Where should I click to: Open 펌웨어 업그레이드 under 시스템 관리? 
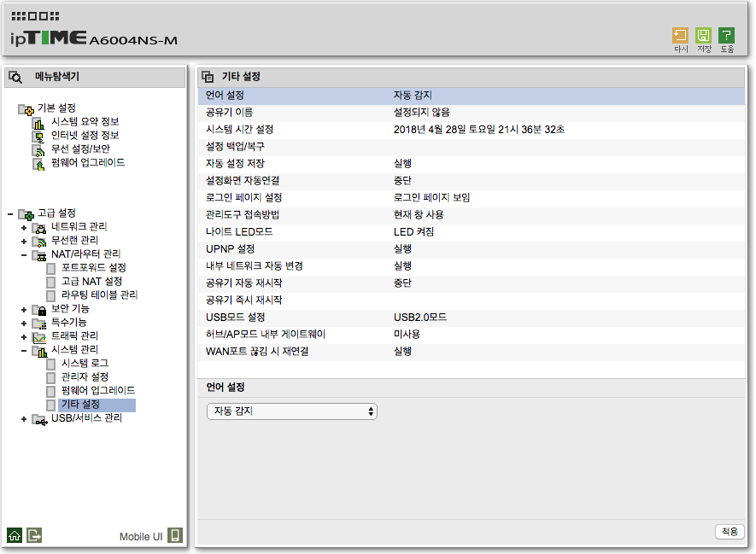pos(98,390)
